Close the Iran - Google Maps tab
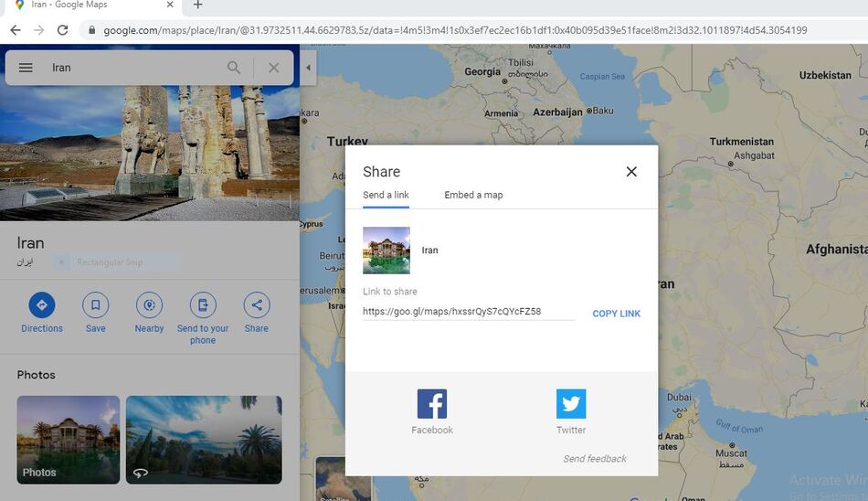The height and width of the screenshot is (501, 868). (x=170, y=5)
